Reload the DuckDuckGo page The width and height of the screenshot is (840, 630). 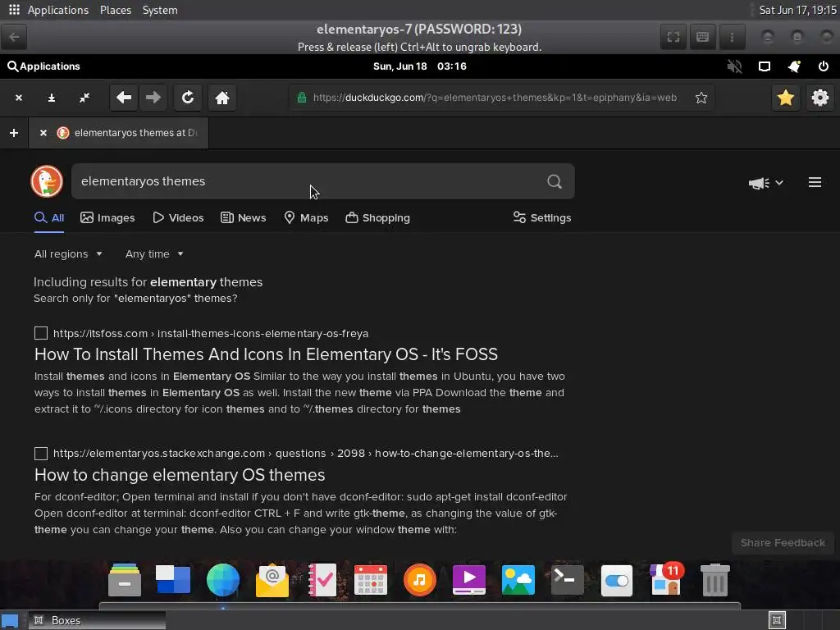coord(188,98)
